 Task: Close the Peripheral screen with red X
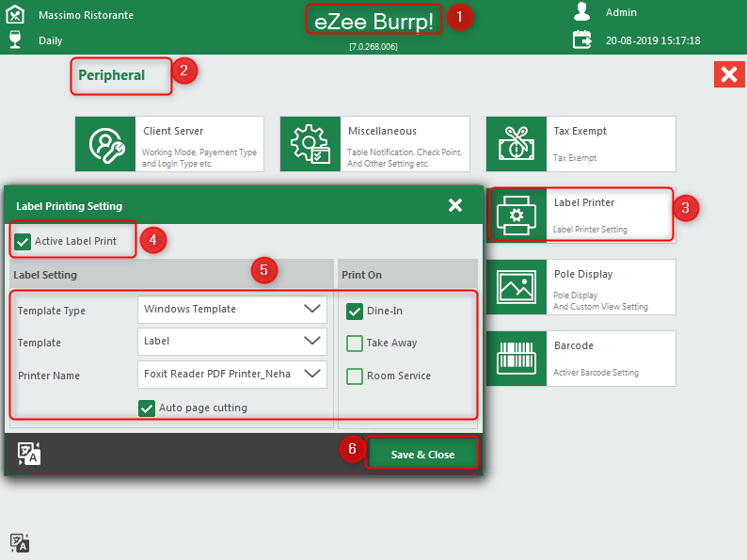click(x=729, y=74)
